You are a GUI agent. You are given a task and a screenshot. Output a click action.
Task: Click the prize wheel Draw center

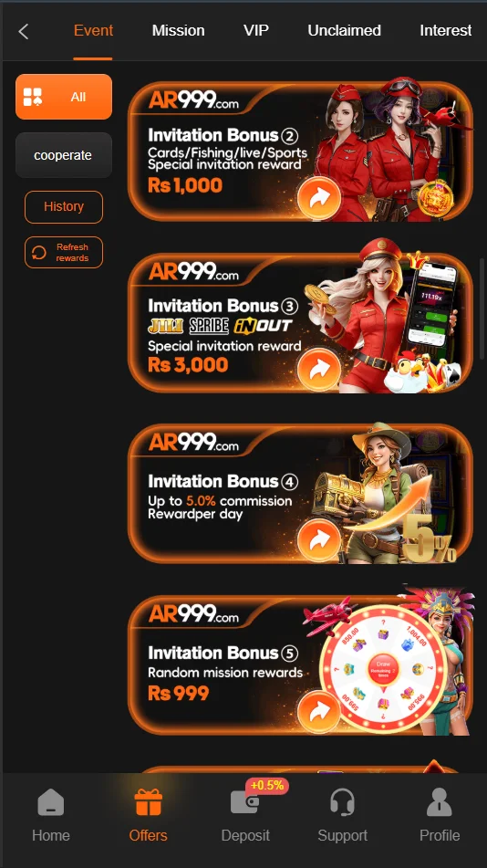point(383,667)
